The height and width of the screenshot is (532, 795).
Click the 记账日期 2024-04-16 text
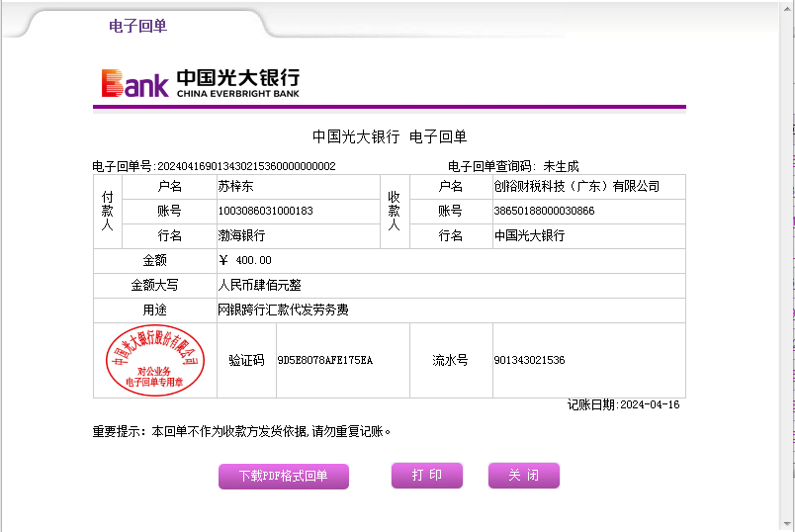623,404
